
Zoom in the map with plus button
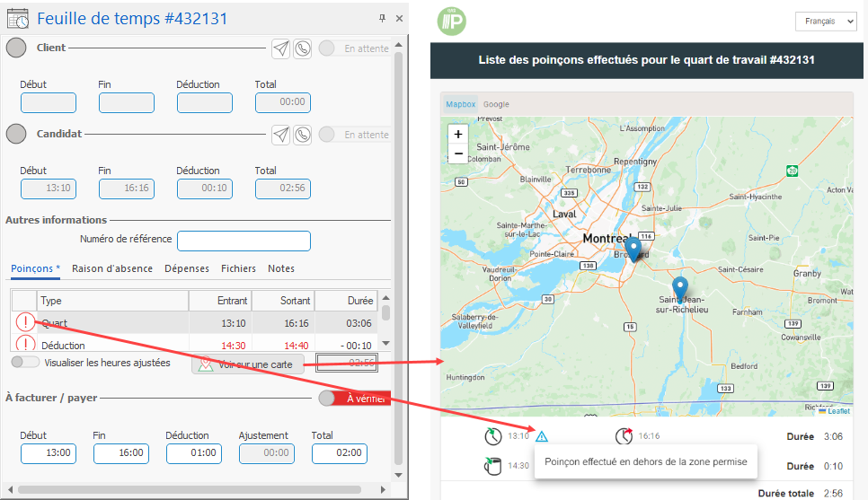click(x=458, y=134)
